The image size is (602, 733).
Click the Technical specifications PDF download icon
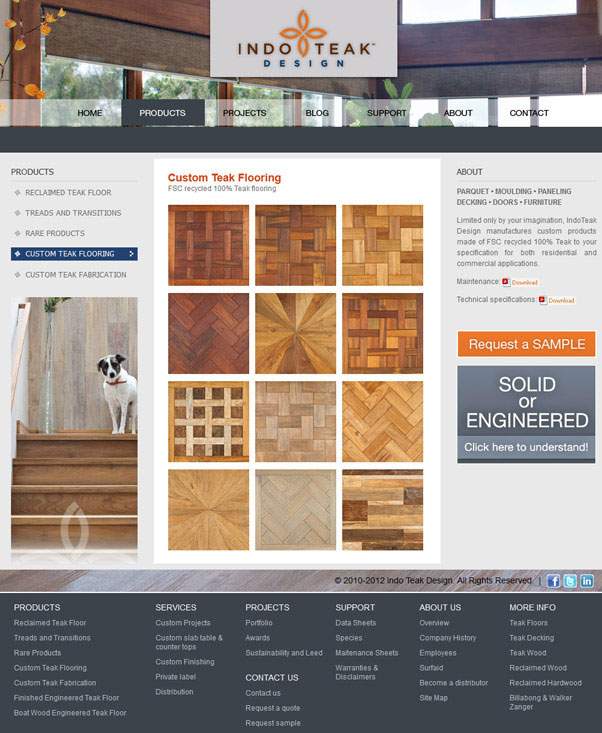click(x=543, y=300)
